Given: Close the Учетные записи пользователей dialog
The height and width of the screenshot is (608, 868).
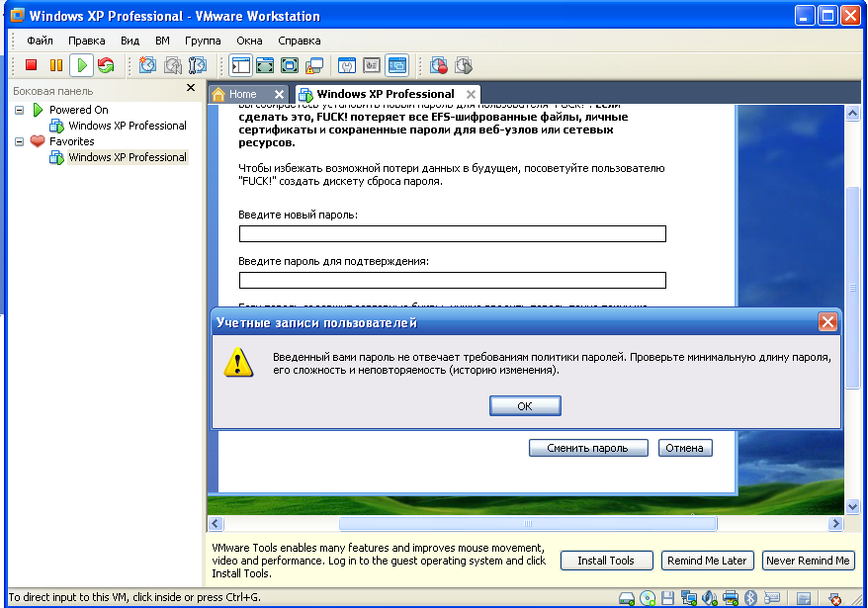Looking at the screenshot, I should coord(827,321).
